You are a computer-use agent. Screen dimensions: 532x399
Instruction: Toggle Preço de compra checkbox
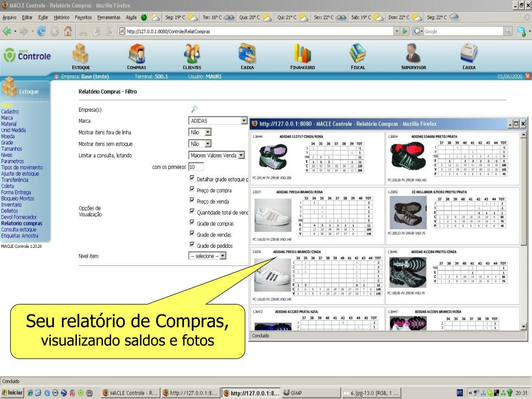(192, 189)
